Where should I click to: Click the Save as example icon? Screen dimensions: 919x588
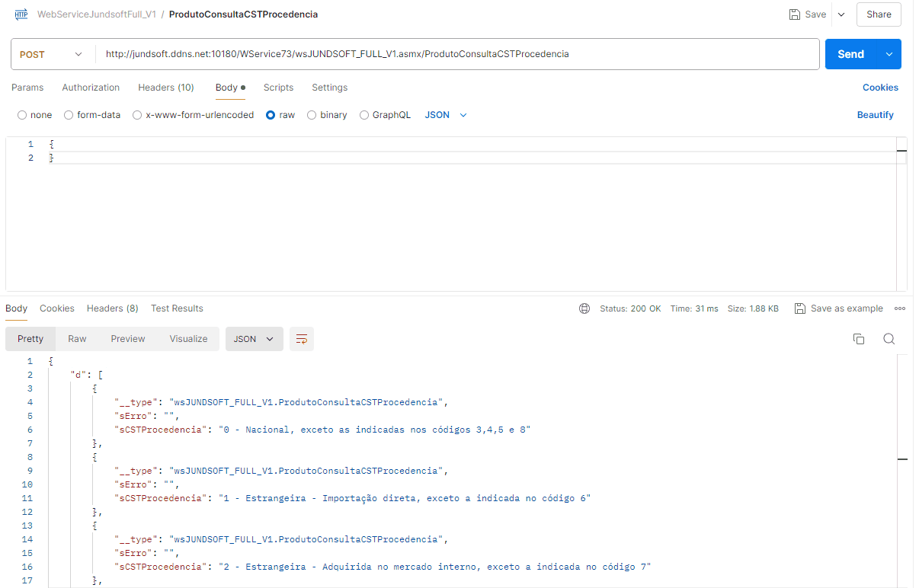799,308
